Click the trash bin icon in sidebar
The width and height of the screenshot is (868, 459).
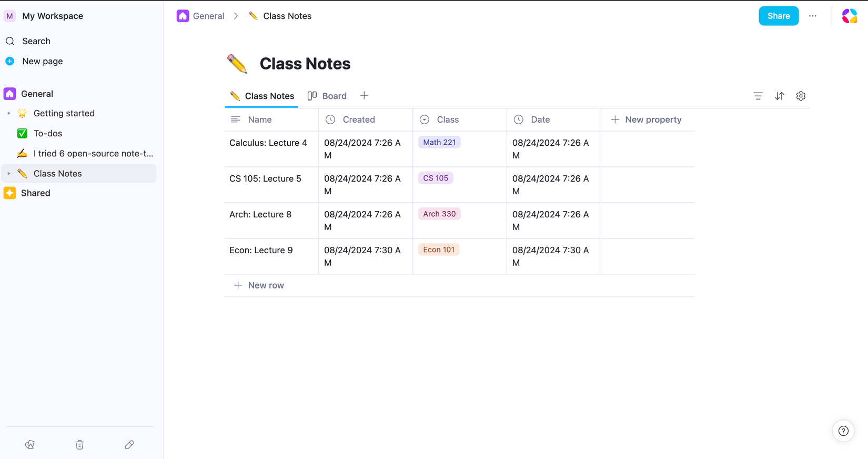click(x=79, y=445)
